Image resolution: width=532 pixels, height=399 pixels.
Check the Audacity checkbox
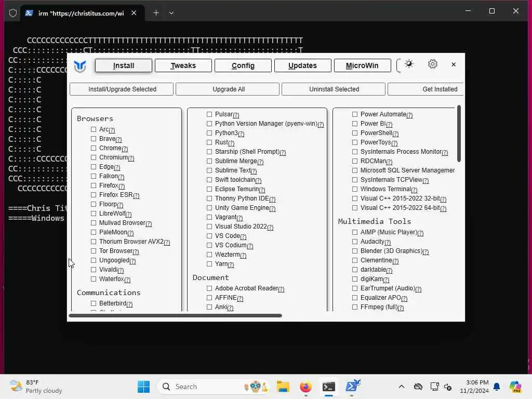[354, 242]
